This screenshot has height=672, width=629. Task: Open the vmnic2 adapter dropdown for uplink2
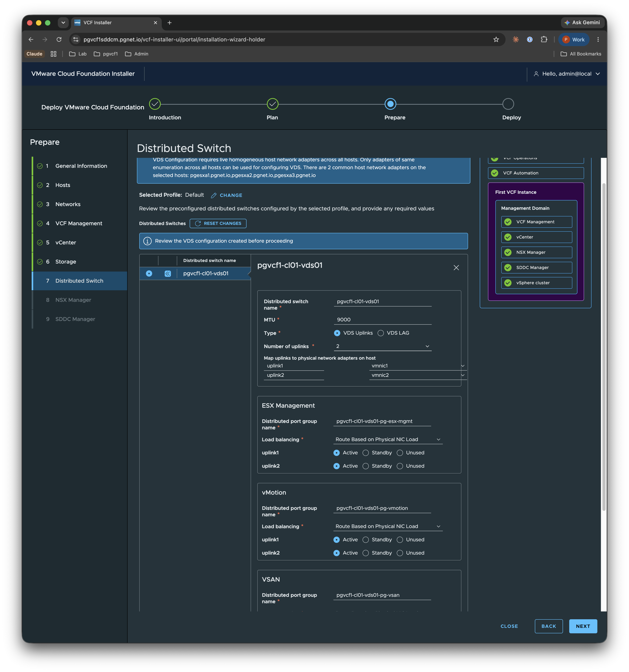coord(418,375)
